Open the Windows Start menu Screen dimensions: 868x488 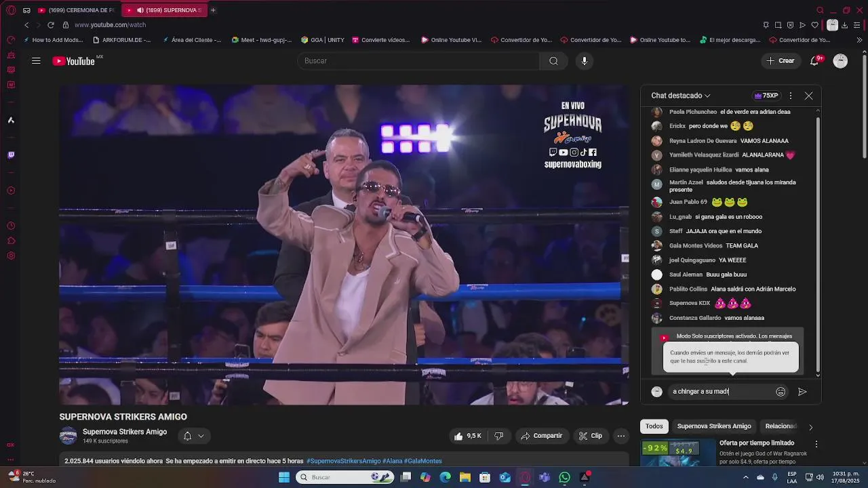[284, 477]
